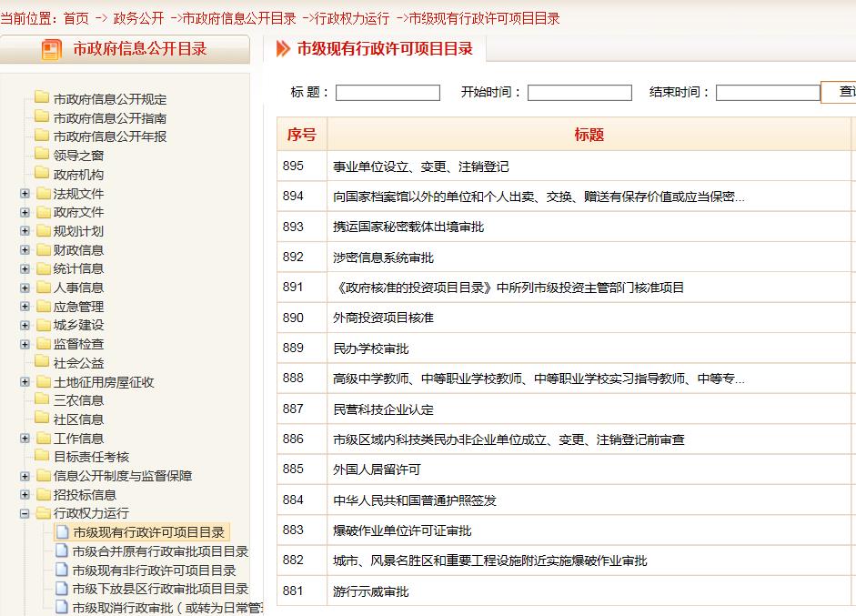The height and width of the screenshot is (616, 856).
Task: Click the 序号 column header
Action: [x=301, y=135]
